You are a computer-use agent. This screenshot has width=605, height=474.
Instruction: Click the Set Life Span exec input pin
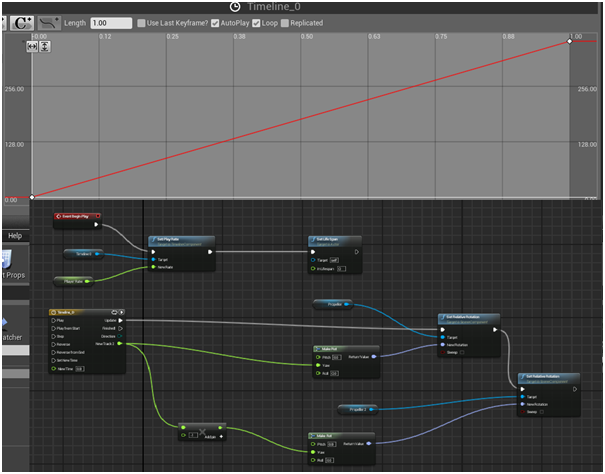(313, 252)
